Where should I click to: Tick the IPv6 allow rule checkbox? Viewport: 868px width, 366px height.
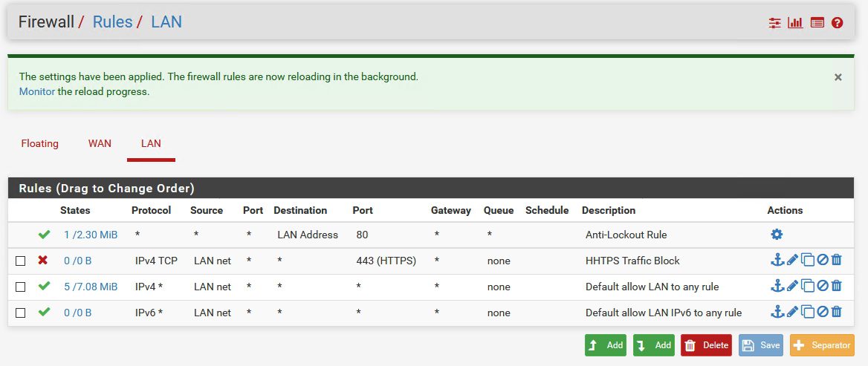pyautogui.click(x=21, y=313)
